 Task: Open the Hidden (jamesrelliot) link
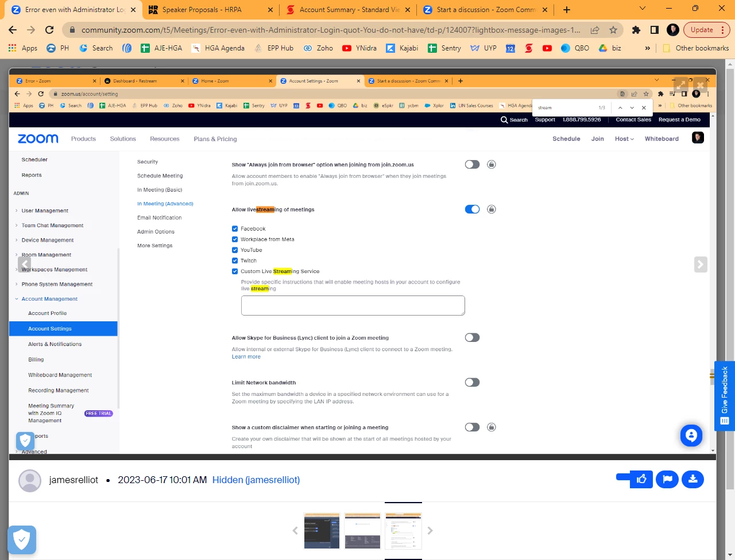coord(256,480)
